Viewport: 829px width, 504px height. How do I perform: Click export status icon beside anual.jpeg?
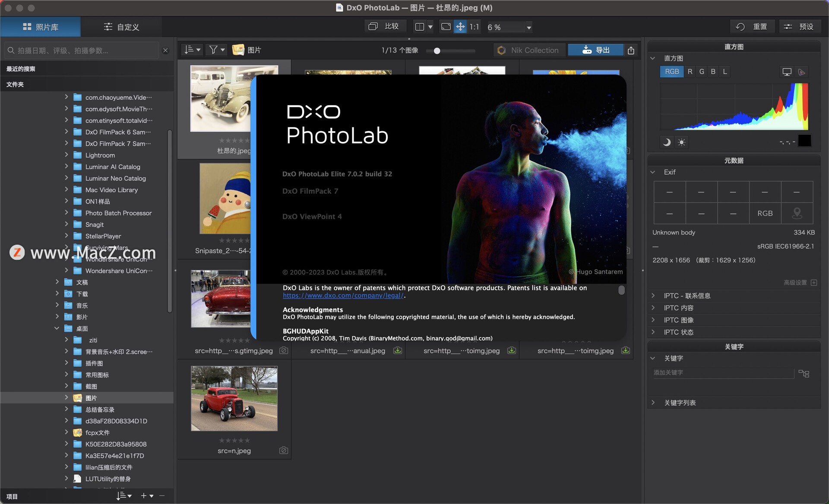(398, 350)
